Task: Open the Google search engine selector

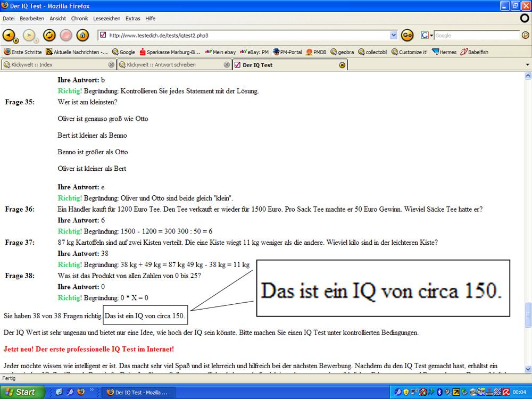Action: [427, 36]
